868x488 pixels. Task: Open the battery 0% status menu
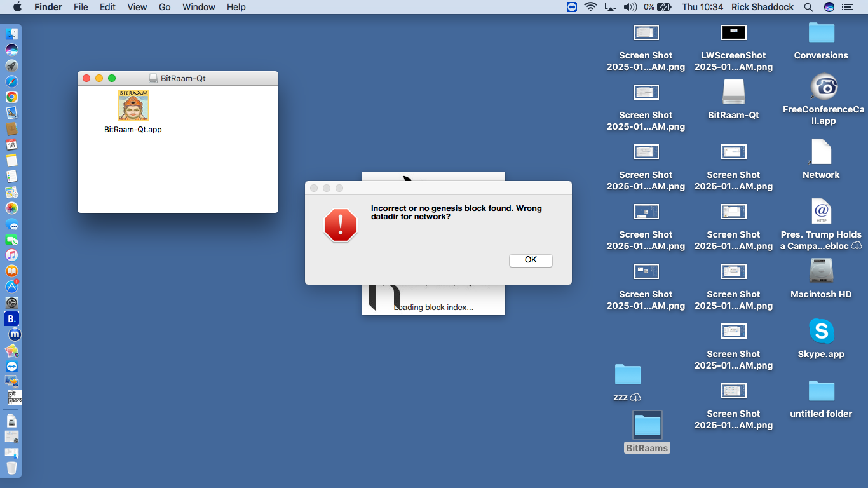657,7
